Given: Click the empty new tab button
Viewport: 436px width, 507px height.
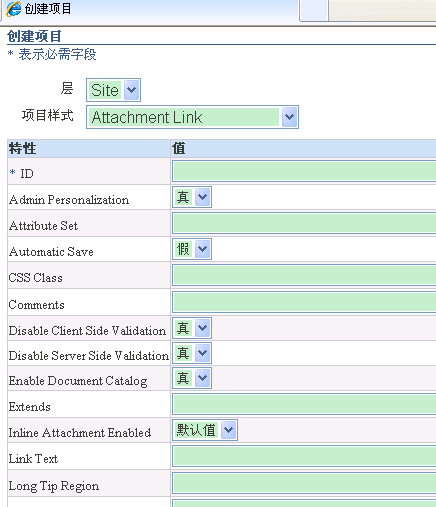Looking at the screenshot, I should point(313,10).
